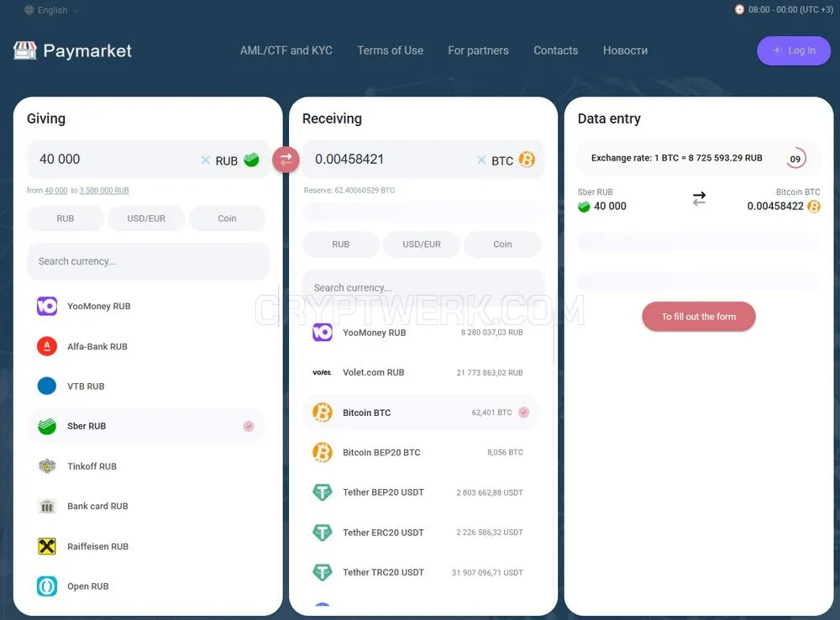Click the Tether ERC20 icon
840x620 pixels.
(x=322, y=532)
